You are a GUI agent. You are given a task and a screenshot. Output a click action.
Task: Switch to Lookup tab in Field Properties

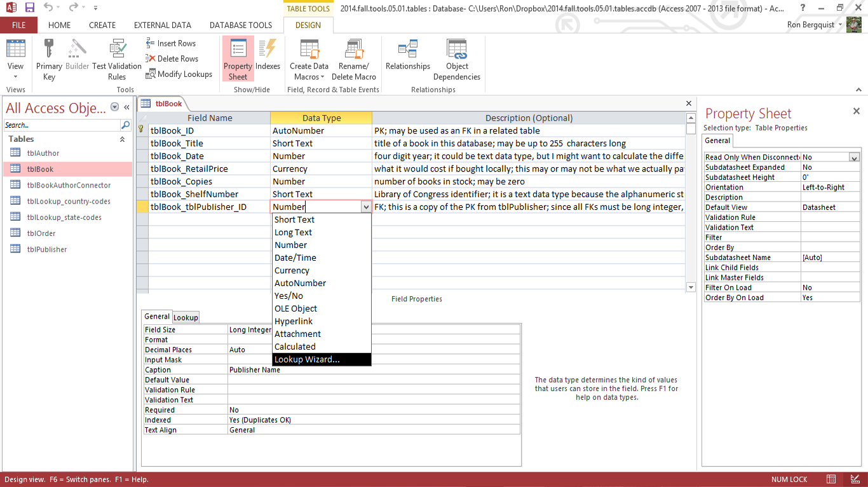(x=186, y=317)
